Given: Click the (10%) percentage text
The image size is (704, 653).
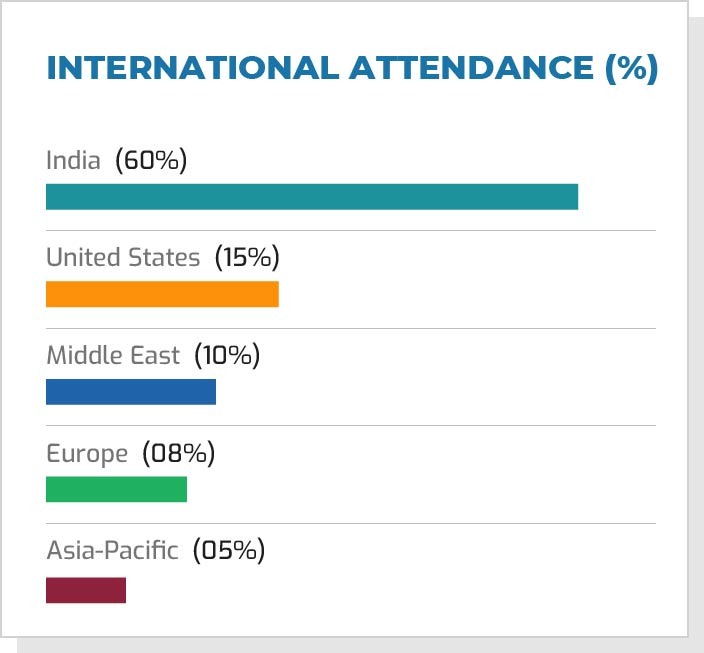Looking at the screenshot, I should coord(227,355).
